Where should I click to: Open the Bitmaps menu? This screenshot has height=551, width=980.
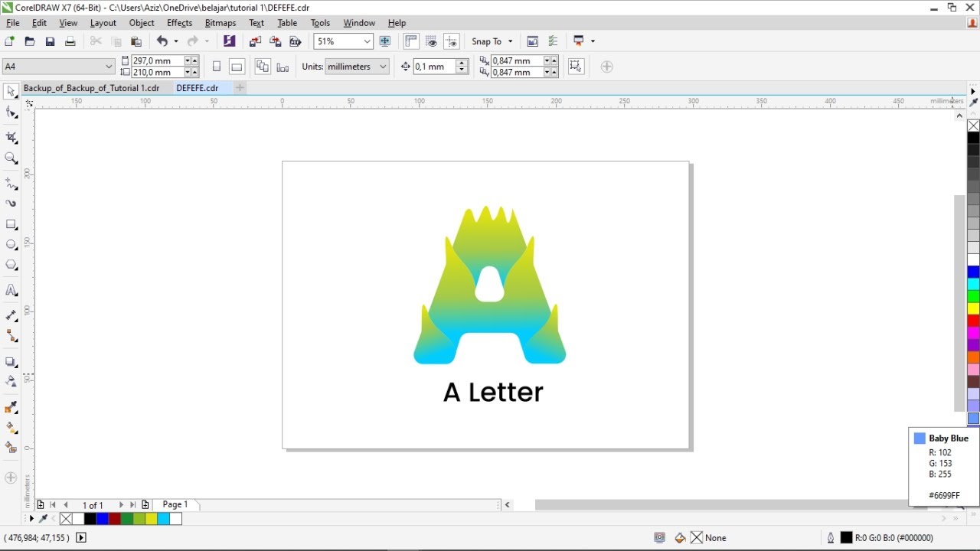click(220, 23)
